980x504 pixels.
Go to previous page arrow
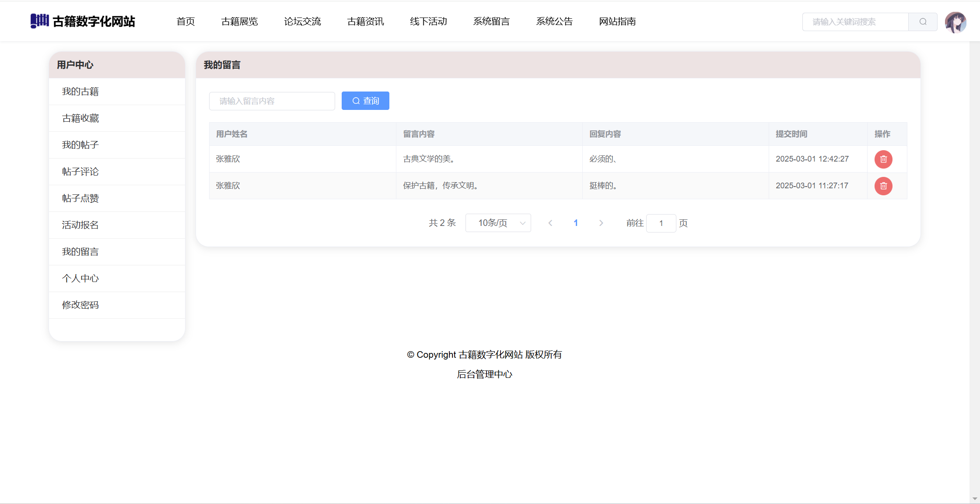pyautogui.click(x=550, y=223)
